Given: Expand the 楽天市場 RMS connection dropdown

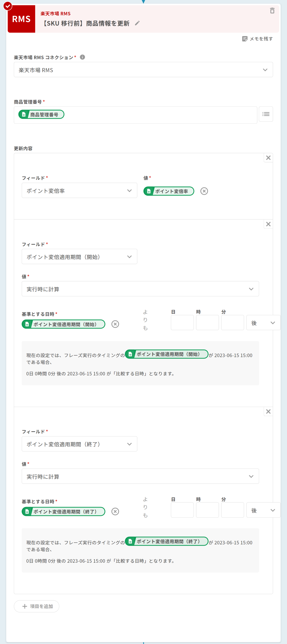Looking at the screenshot, I should click(143, 70).
